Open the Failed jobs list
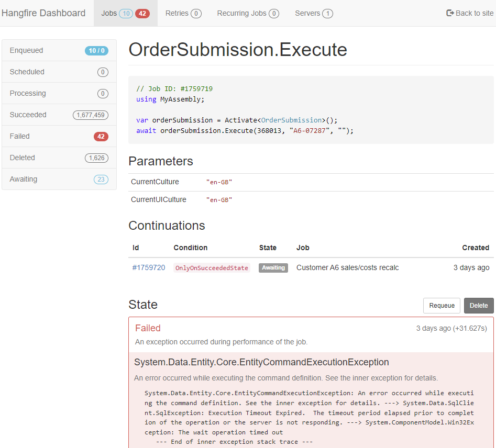496x448 pixels. click(59, 137)
